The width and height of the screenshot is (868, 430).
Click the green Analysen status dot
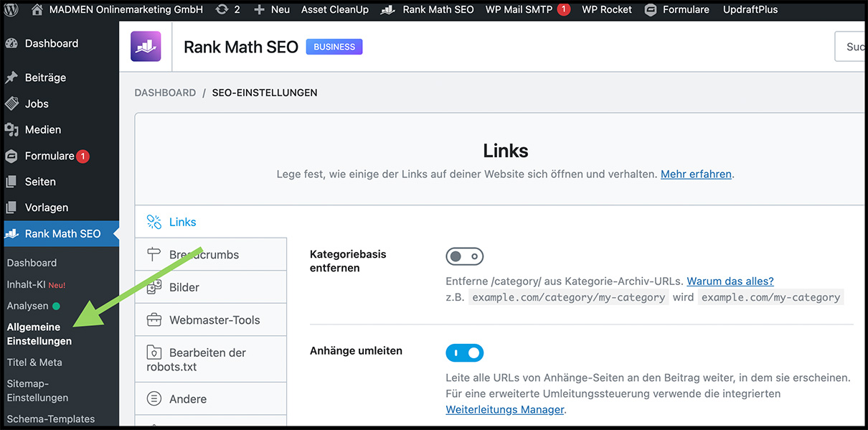(x=56, y=306)
